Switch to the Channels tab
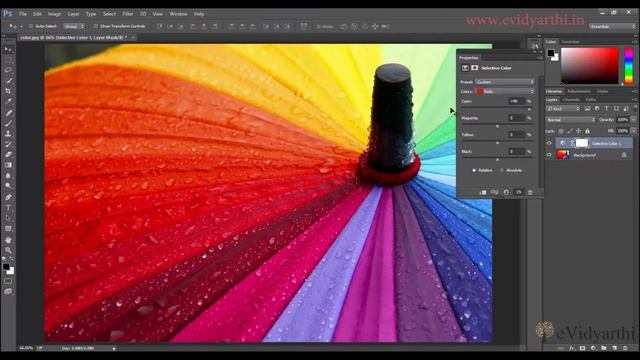The width and height of the screenshot is (640, 360). [x=571, y=100]
